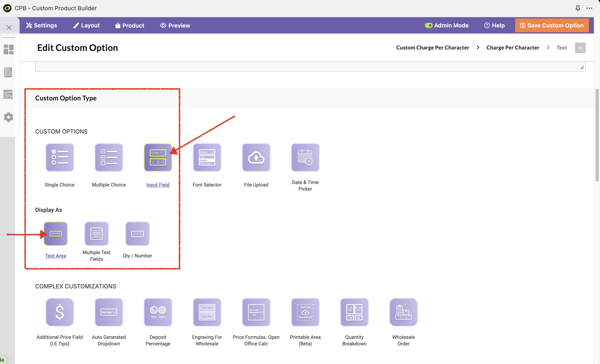Pick the Additional Price Field icon
Viewport: 600px width, 364px height.
coord(60,312)
